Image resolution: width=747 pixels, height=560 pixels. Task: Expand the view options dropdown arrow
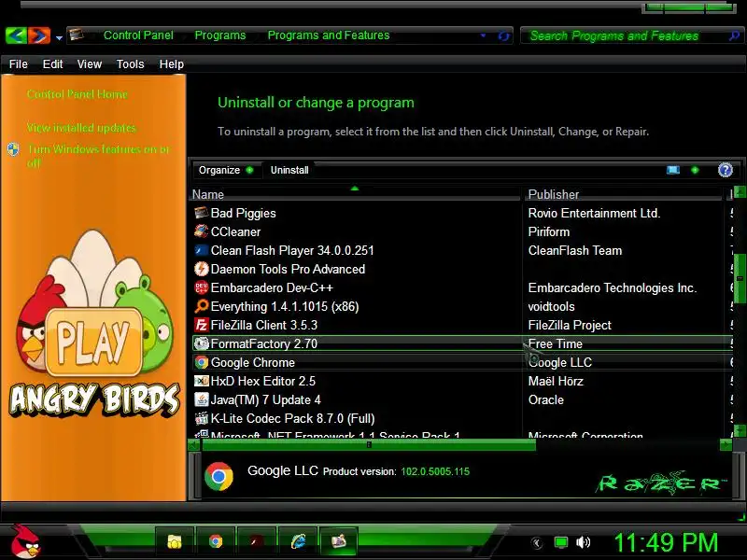[x=695, y=170]
